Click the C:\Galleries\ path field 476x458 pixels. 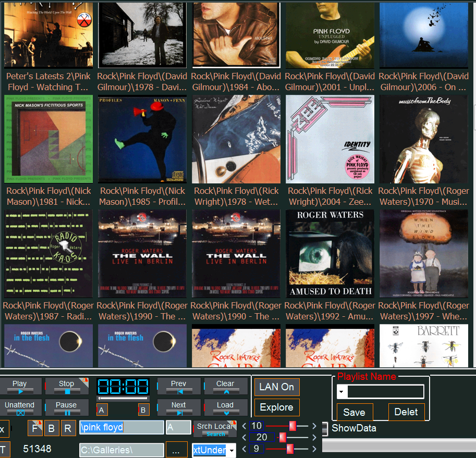(121, 450)
